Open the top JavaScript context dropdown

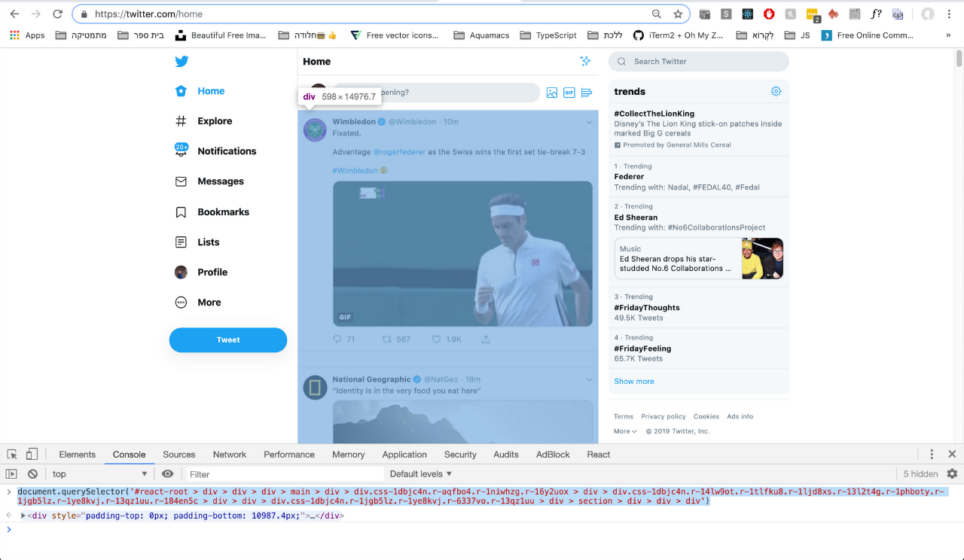99,474
